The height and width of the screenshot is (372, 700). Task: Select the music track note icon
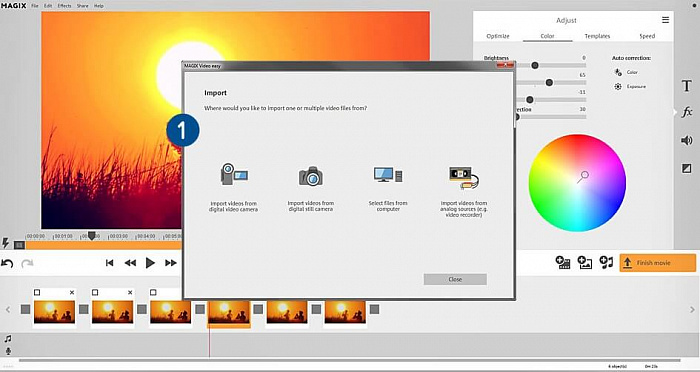point(8,339)
